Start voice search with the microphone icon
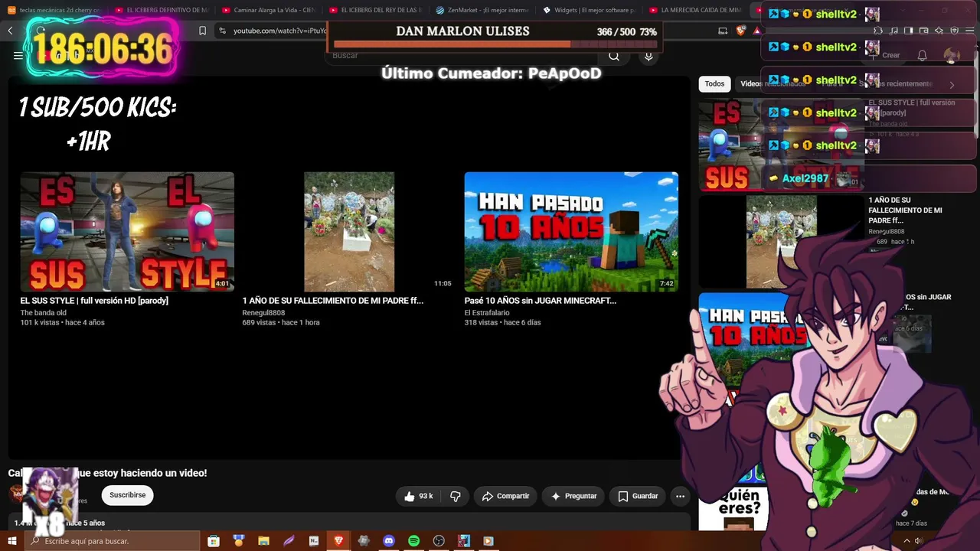 coord(648,56)
